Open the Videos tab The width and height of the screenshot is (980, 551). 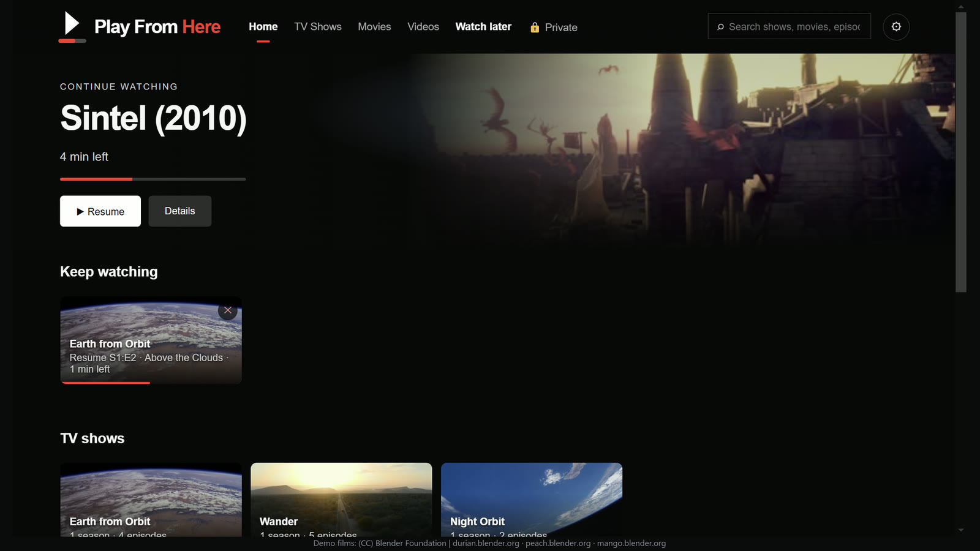[x=423, y=27]
